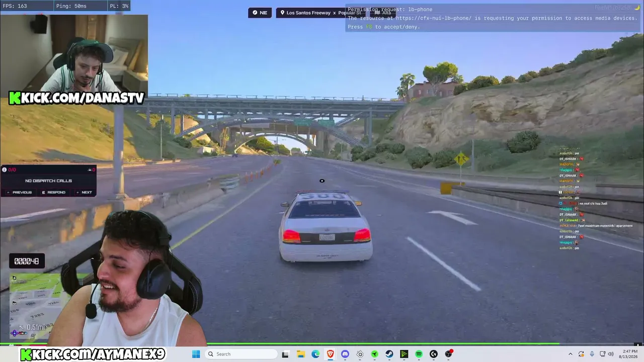Go to the Previous dispatch call
This screenshot has width=644, height=362.
[x=19, y=192]
